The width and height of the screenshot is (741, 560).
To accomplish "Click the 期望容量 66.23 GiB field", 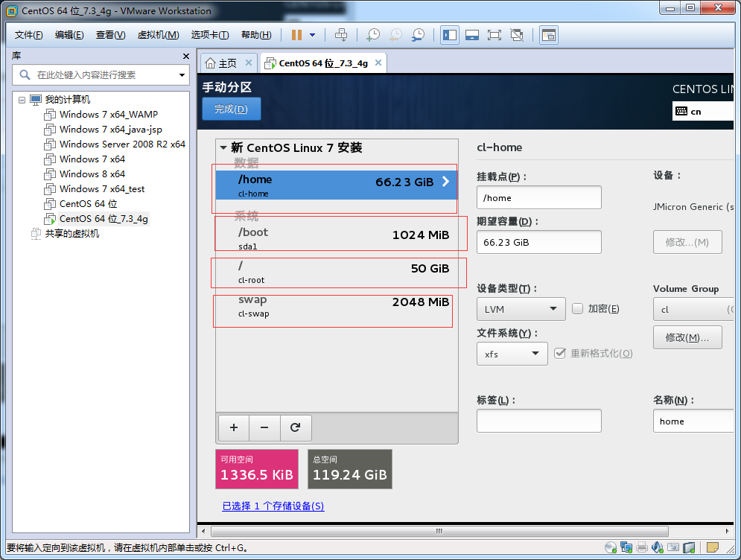I will [x=538, y=242].
